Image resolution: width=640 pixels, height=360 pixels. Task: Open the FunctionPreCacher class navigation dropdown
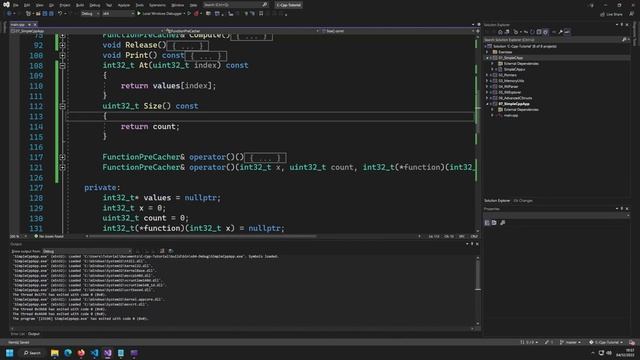[242, 31]
